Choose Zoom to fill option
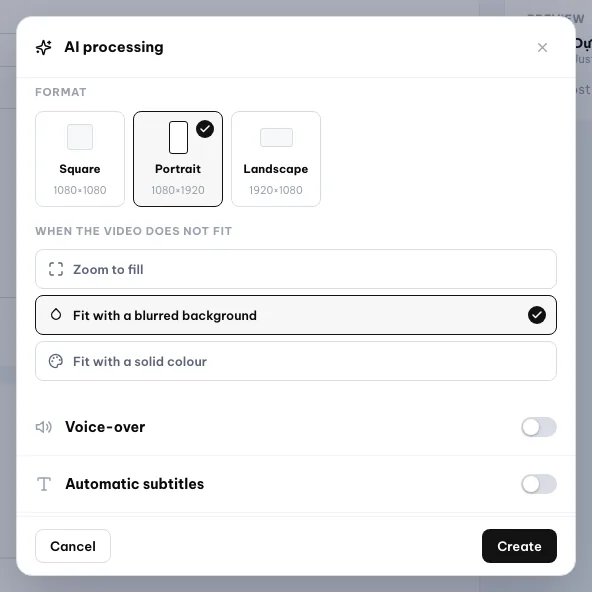592x592 pixels. [x=296, y=269]
